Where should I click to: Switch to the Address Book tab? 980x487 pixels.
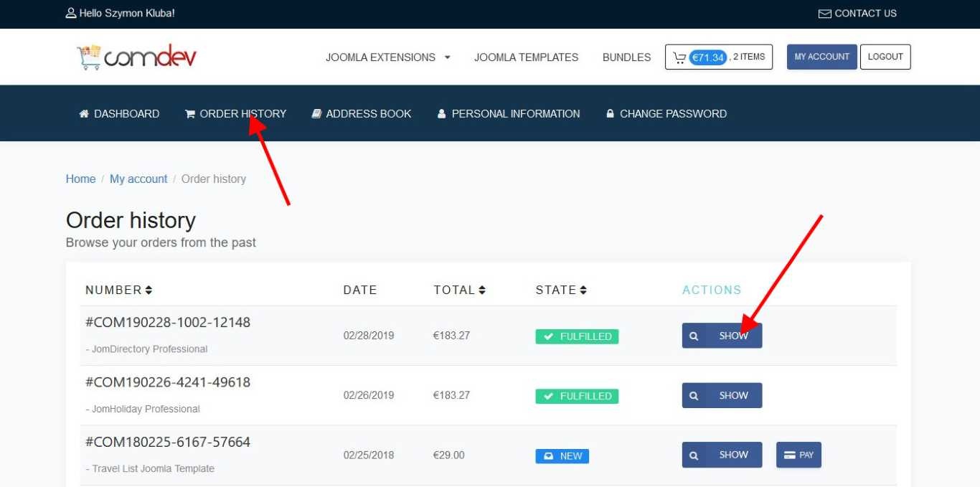(362, 113)
